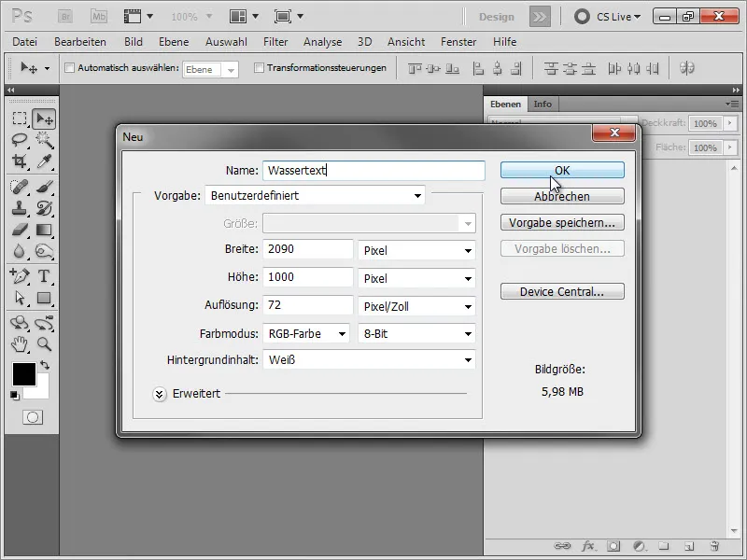747x560 pixels.
Task: Click the Auflösung value field
Action: pos(308,305)
